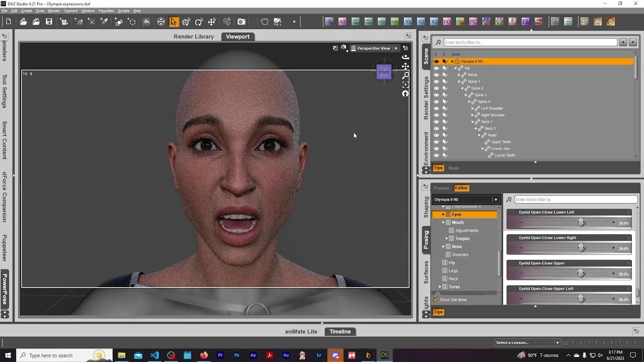Screen dimensions: 644x362
Task: Select the Surface Selection hand tool
Action: click(265, 22)
